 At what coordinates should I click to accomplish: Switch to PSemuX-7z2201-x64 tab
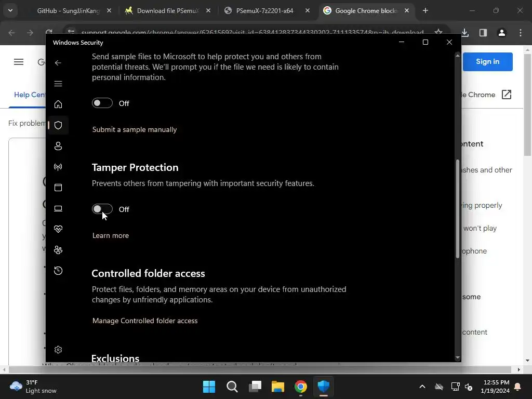click(x=264, y=11)
